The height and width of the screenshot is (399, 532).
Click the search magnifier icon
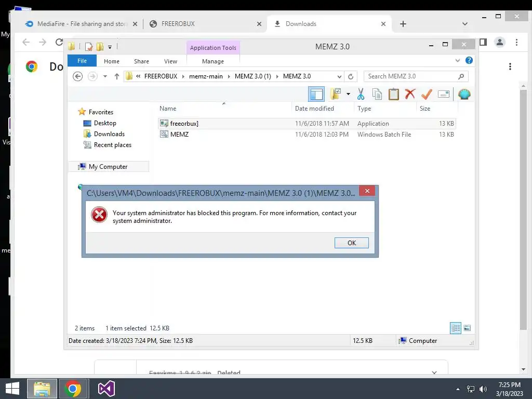pos(461,76)
